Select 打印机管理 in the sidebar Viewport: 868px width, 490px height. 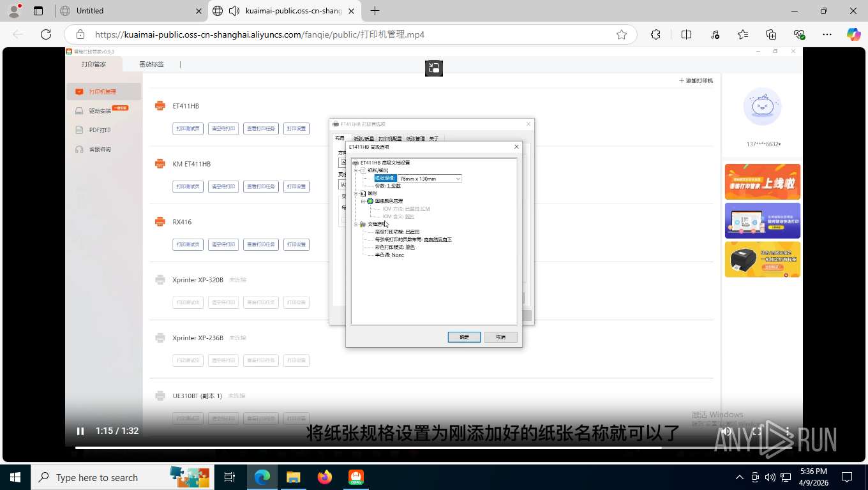(103, 92)
